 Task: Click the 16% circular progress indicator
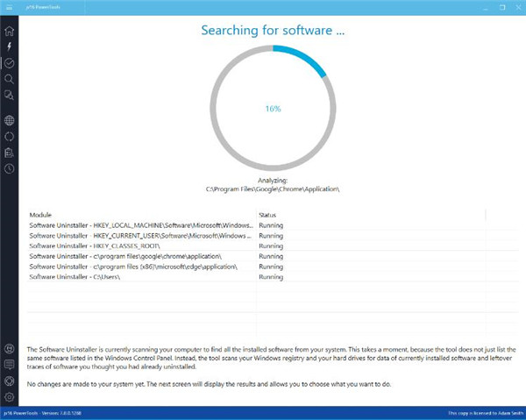pos(272,108)
